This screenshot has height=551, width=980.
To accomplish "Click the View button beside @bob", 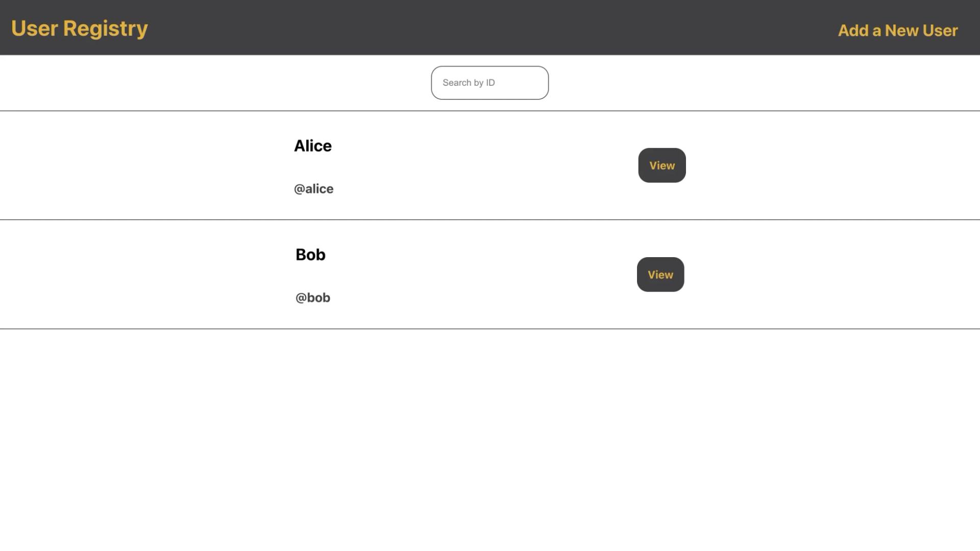I will [660, 274].
